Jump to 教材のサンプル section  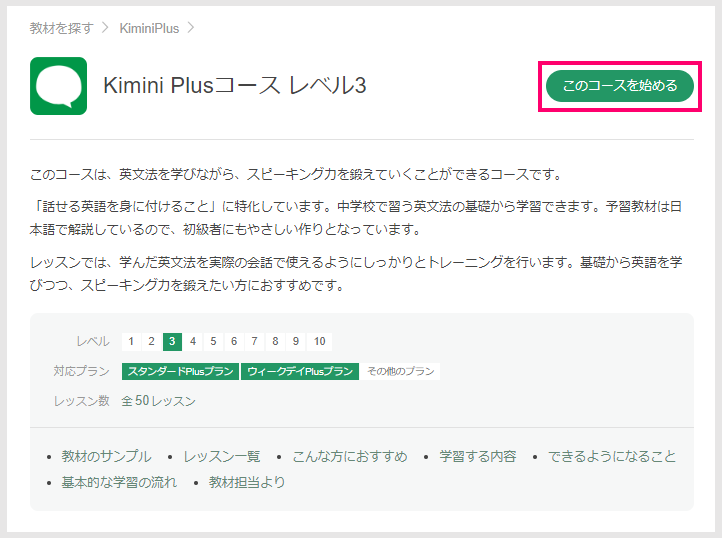[x=106, y=456]
